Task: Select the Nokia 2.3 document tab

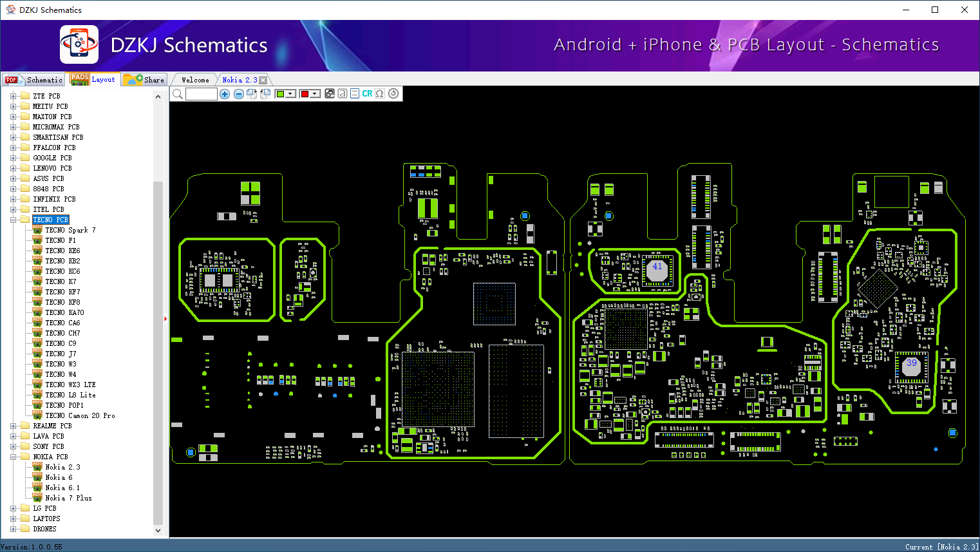Action: coord(240,80)
